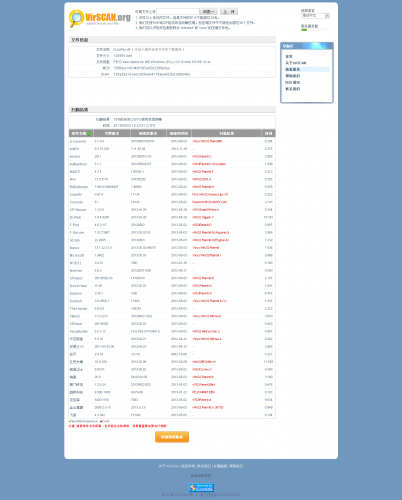Screen dimensions: 402x500
Task: Select the AntiVir scanner row name
Action: coord(75,149)
